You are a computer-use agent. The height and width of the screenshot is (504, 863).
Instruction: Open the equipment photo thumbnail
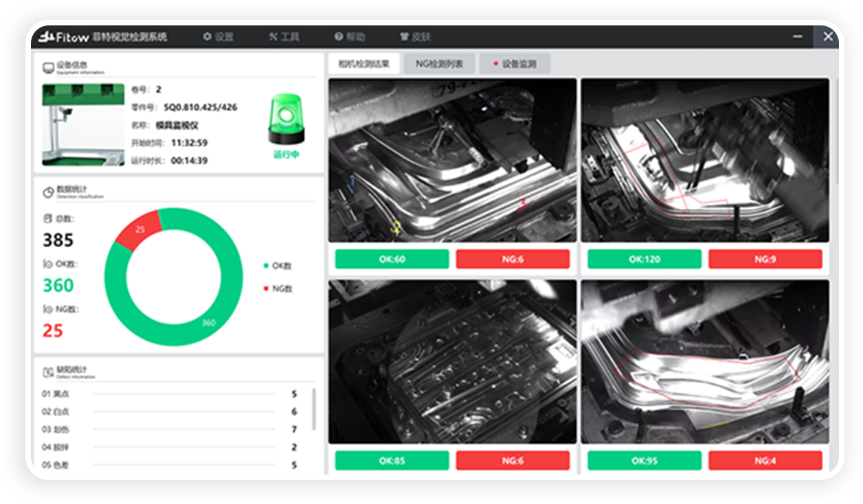[x=83, y=124]
